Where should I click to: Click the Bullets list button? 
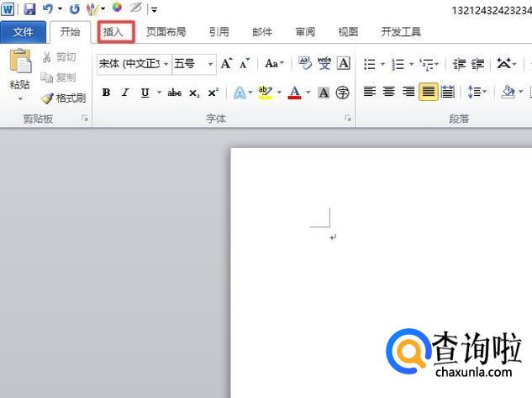click(370, 64)
